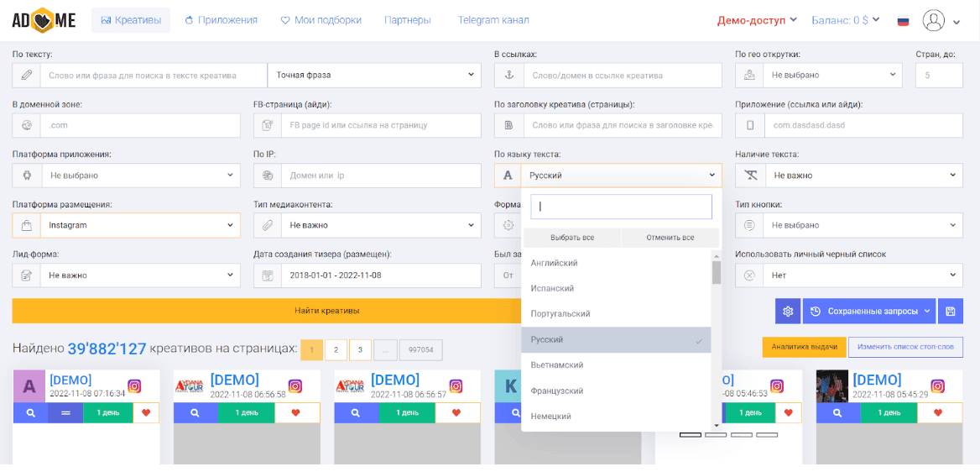Deselect the checked Русский language option
The width and height of the screenshot is (980, 472).
click(616, 340)
